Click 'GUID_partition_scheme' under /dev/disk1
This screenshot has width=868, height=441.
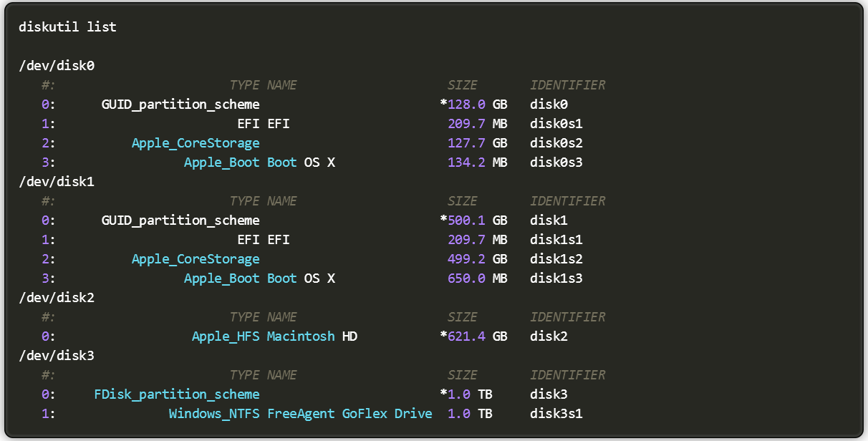click(180, 220)
